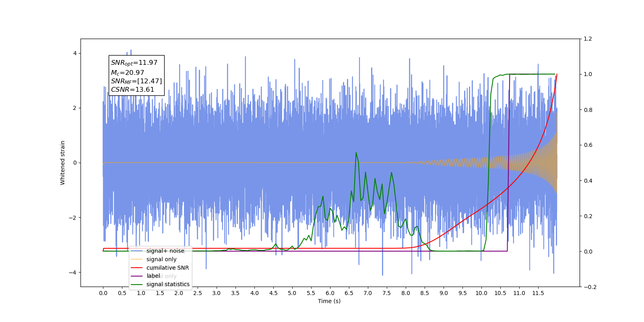Click the right axis tick label 1.2
Image resolution: width=644 pixels, height=322 pixels.
588,39
